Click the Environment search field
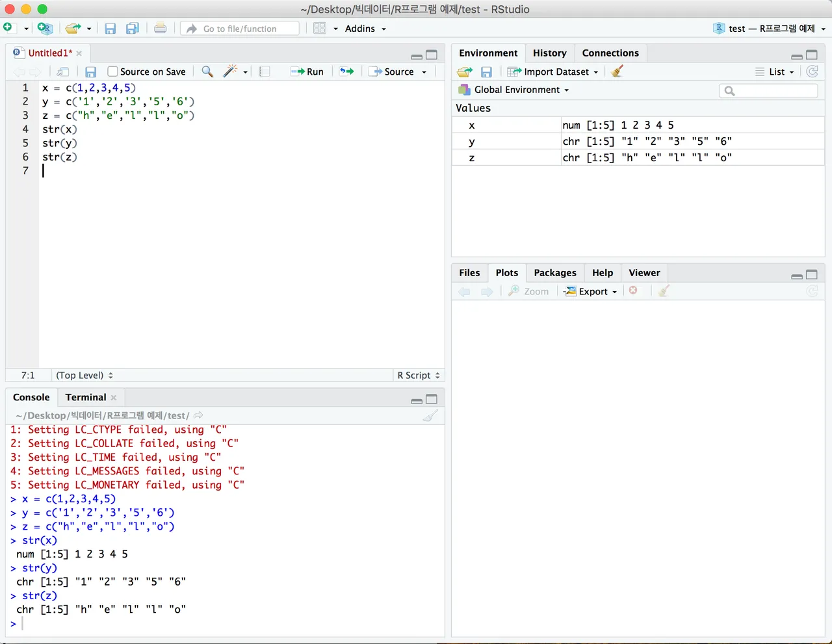This screenshot has width=832, height=644. click(769, 91)
